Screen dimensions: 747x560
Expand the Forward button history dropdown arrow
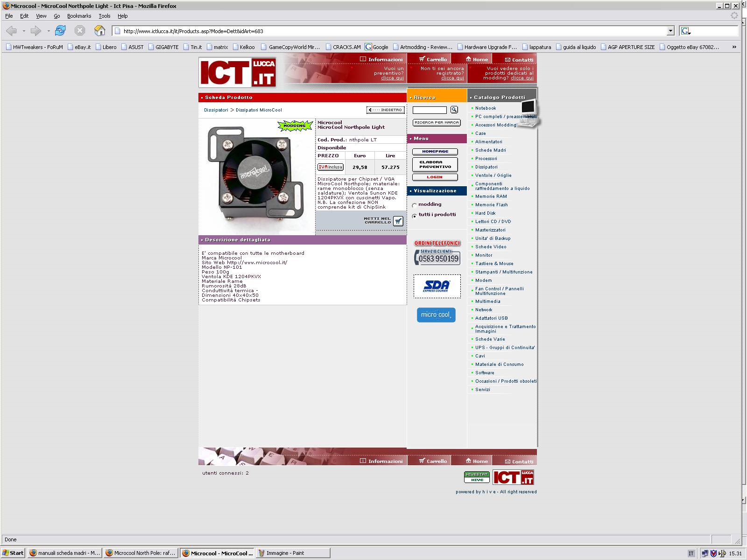point(48,31)
